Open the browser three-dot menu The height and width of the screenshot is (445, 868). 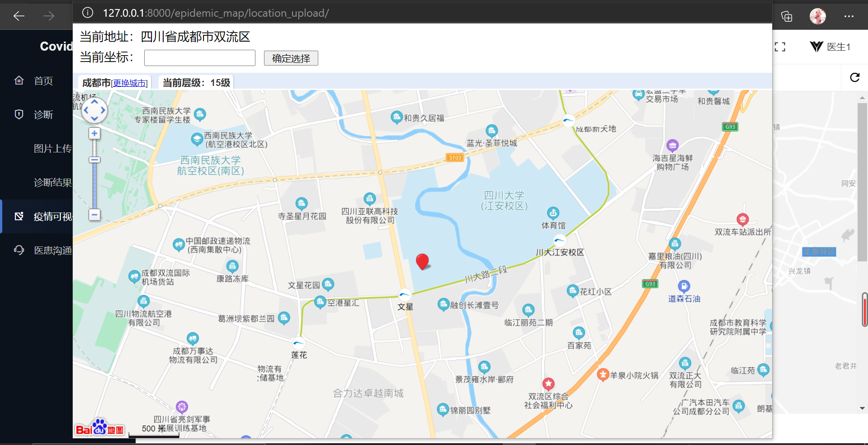pyautogui.click(x=849, y=16)
